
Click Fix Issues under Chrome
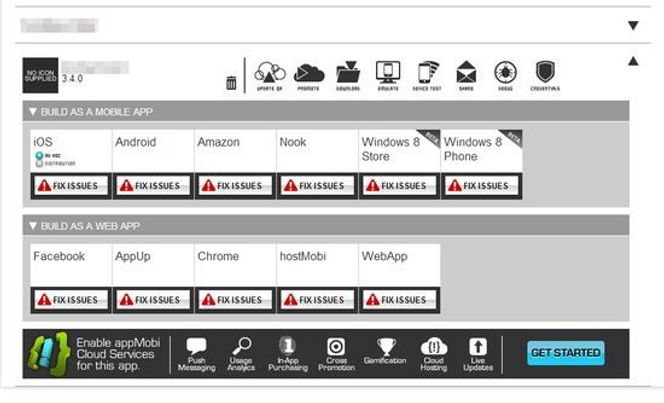pos(235,300)
